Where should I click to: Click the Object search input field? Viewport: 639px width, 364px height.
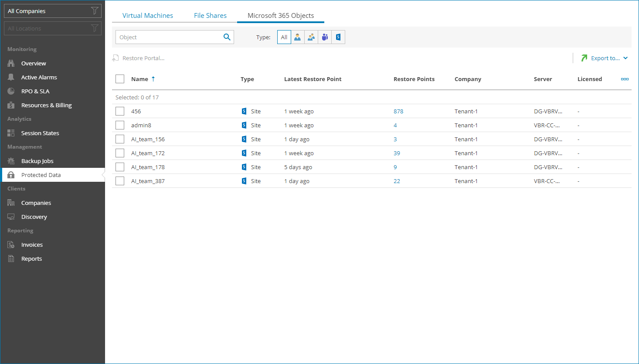[x=169, y=37]
